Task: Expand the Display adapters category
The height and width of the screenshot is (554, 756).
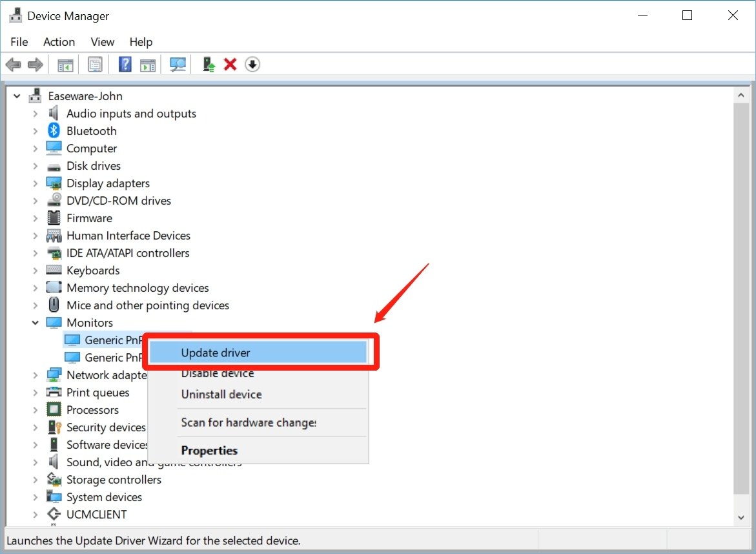Action: pyautogui.click(x=36, y=183)
